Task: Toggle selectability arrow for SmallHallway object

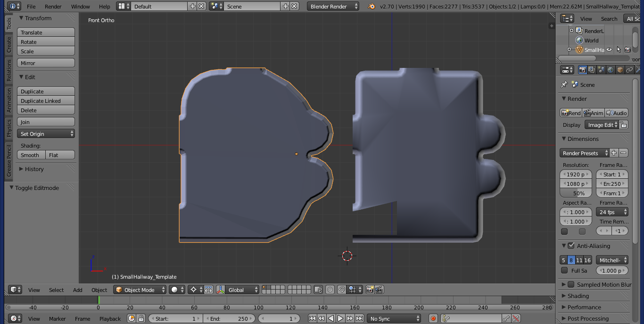Action: (x=619, y=50)
